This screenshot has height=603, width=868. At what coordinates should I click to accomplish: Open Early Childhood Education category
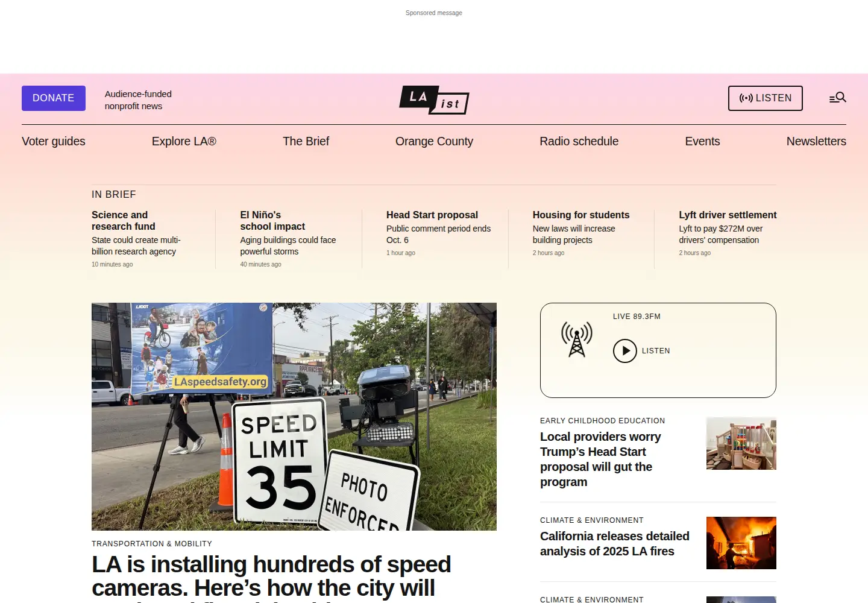[x=603, y=421]
